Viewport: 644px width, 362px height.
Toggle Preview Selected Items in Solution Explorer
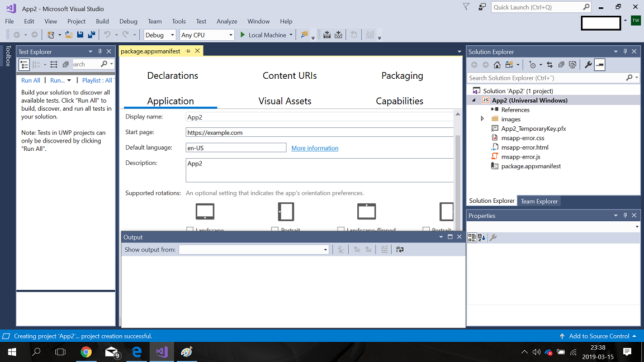(x=600, y=65)
